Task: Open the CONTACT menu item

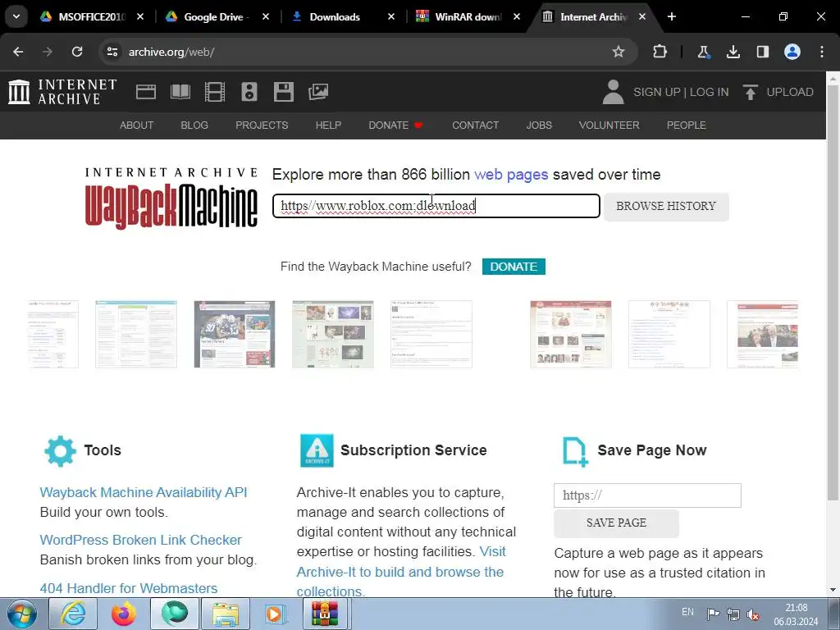Action: tap(475, 125)
